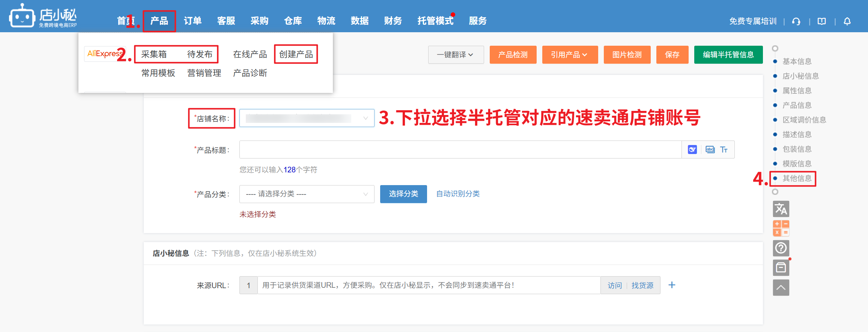Image resolution: width=868 pixels, height=332 pixels.
Task: Open the 引用产品 dropdown button
Action: (x=570, y=55)
